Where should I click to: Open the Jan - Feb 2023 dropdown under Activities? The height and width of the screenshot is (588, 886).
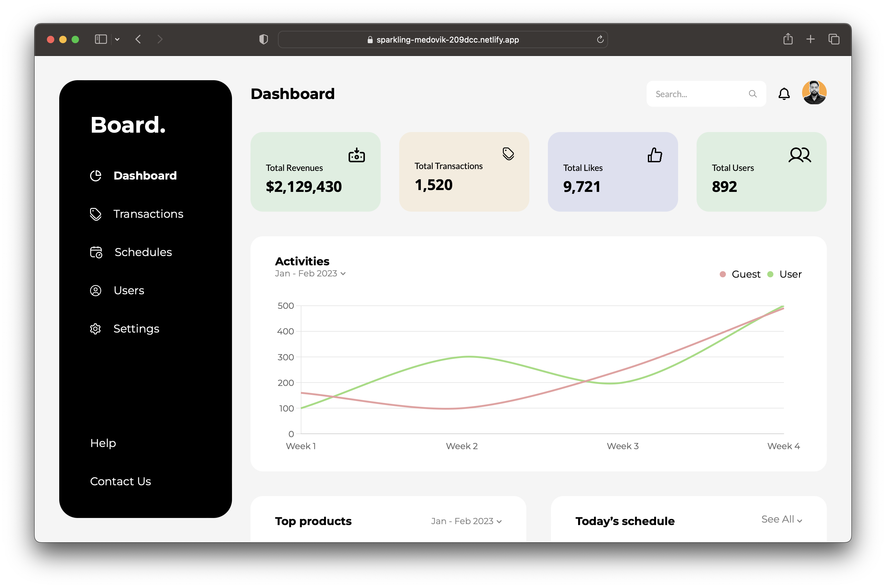point(310,273)
